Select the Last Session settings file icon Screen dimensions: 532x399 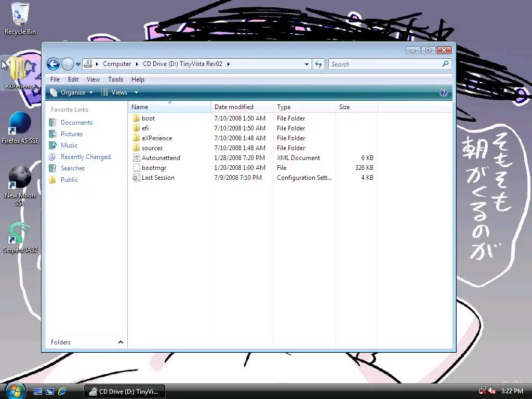tap(137, 178)
